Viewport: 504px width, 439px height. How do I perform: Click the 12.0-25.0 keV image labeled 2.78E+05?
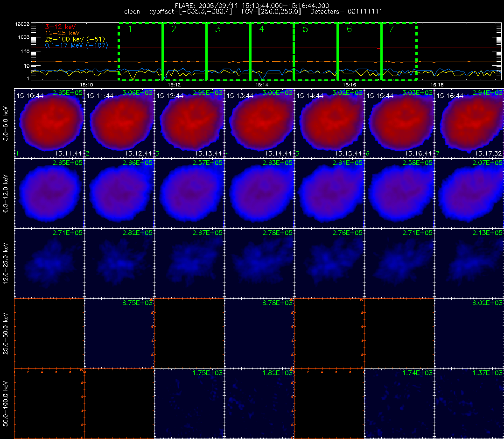click(x=259, y=264)
